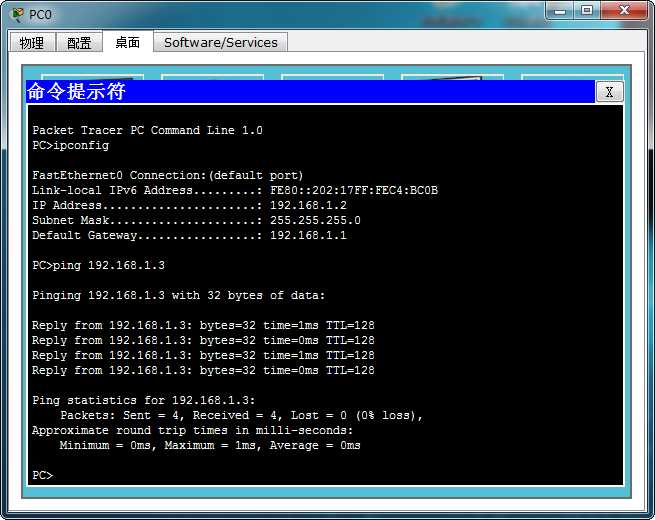Click the PC>ipconfig command line
The width and height of the screenshot is (655, 520).
pyautogui.click(x=71, y=145)
